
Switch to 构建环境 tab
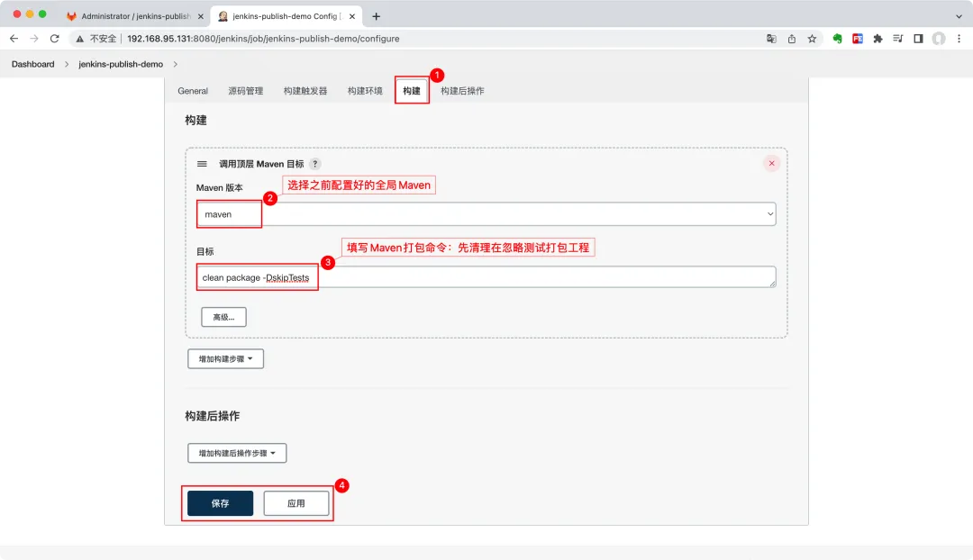click(x=365, y=91)
